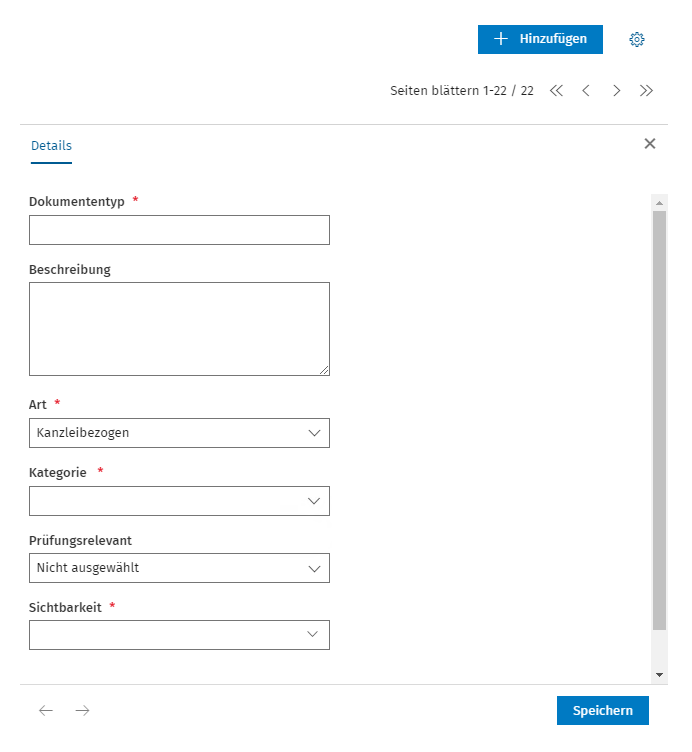
Task: Save with the Speichern button
Action: click(602, 710)
